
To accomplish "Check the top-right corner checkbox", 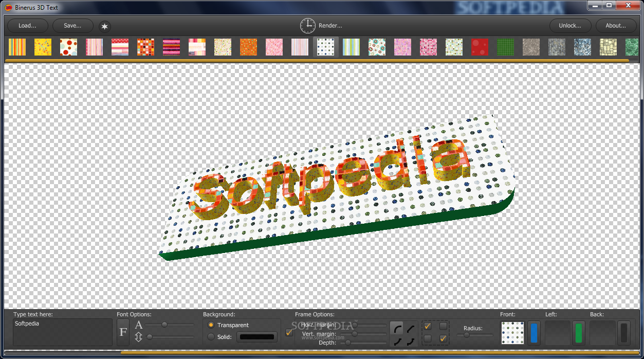I will pyautogui.click(x=443, y=326).
